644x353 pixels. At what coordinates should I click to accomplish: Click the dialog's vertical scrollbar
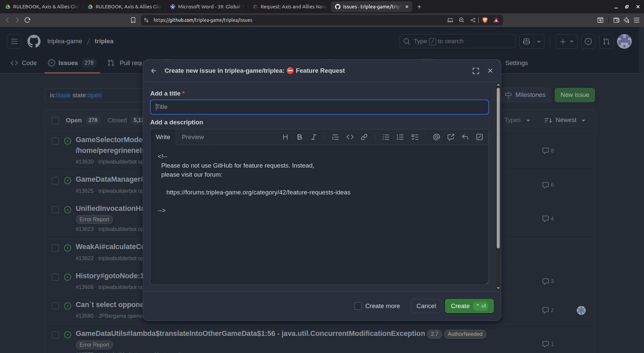coord(498,168)
